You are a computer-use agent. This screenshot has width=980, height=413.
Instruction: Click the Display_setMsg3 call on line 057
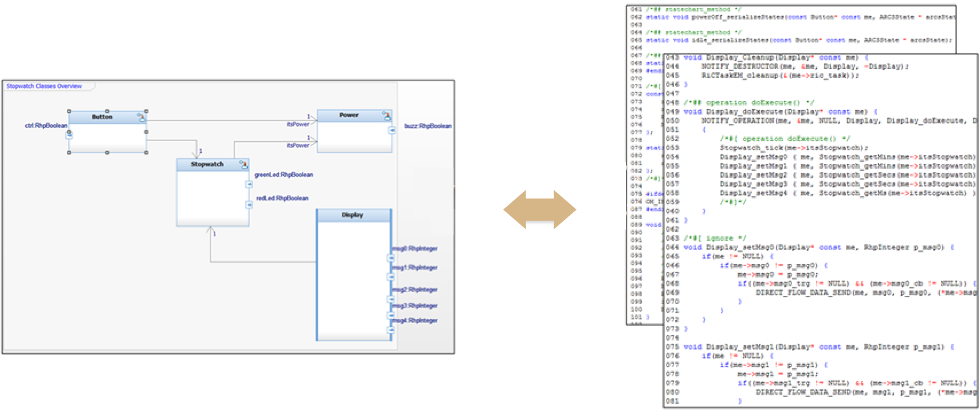pyautogui.click(x=848, y=184)
